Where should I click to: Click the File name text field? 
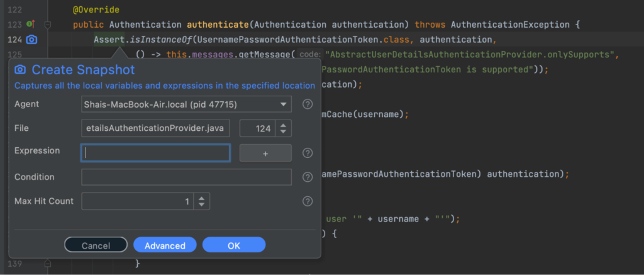(155, 128)
